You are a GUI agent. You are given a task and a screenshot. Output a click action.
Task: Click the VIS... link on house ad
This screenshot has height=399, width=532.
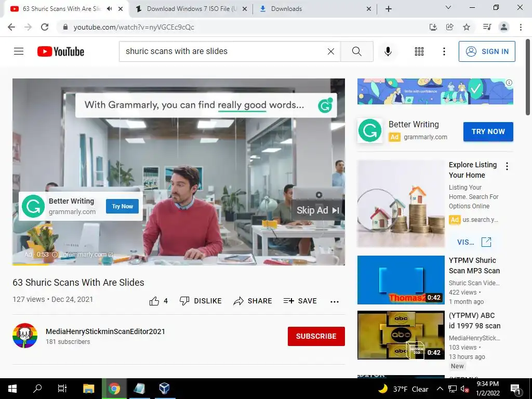[x=474, y=242]
